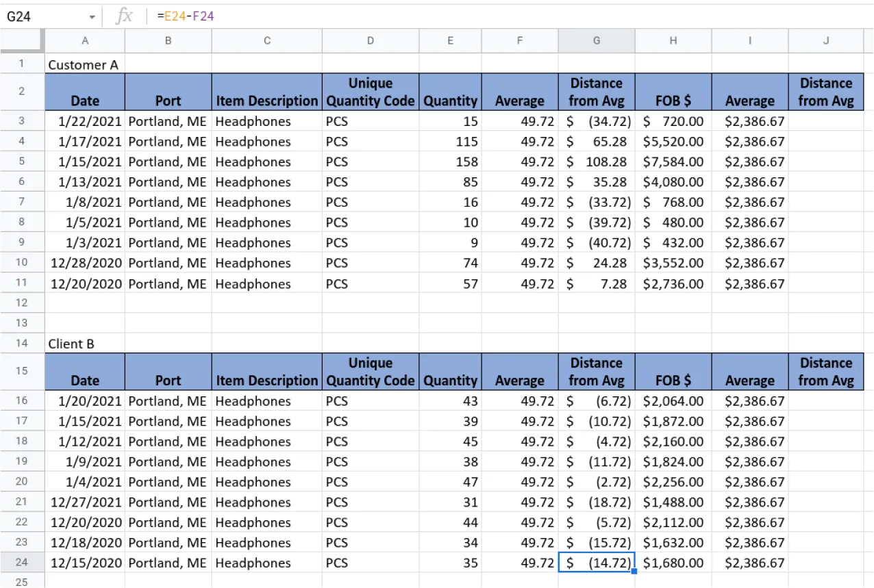Viewport: 874px width, 588px height.
Task: Select column header A
Action: [84, 41]
